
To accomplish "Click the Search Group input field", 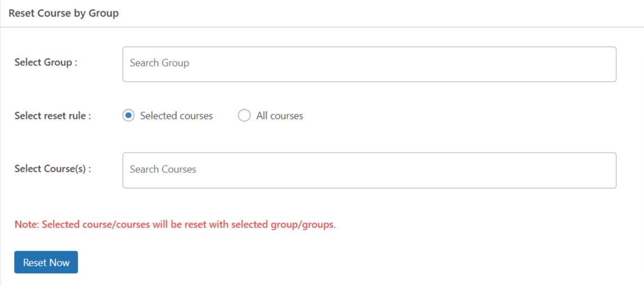I will point(369,64).
